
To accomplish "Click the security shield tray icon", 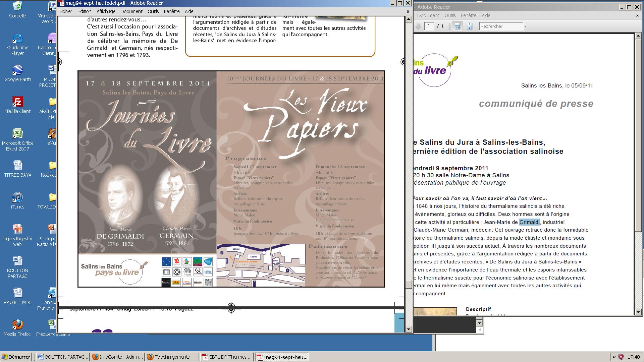I will pos(621,357).
